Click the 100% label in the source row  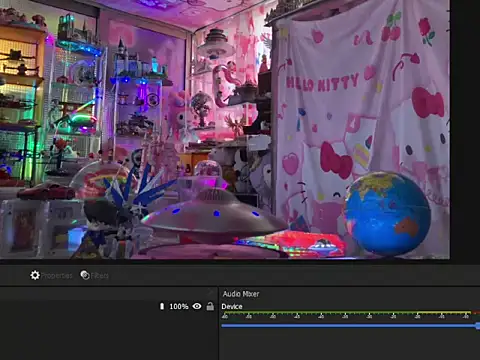pos(179,306)
